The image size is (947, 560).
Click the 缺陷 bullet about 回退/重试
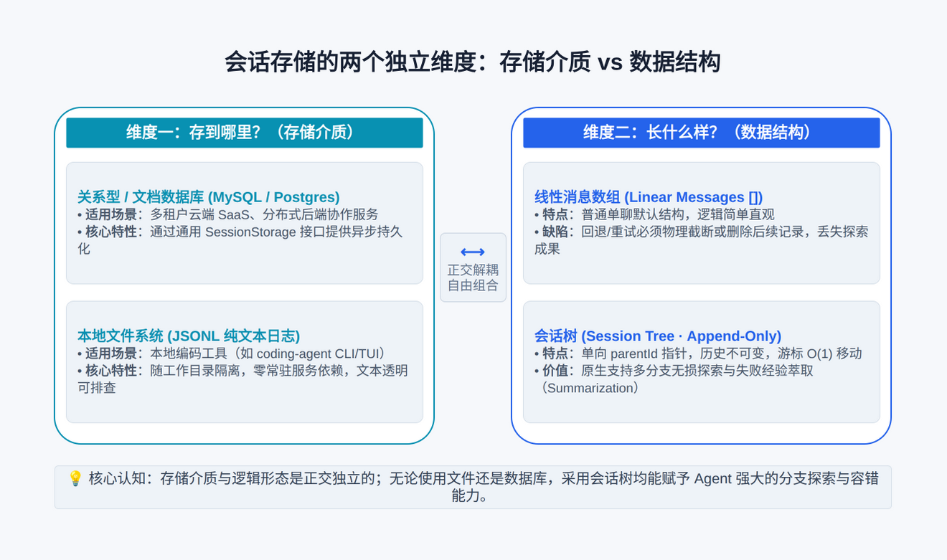coord(701,240)
